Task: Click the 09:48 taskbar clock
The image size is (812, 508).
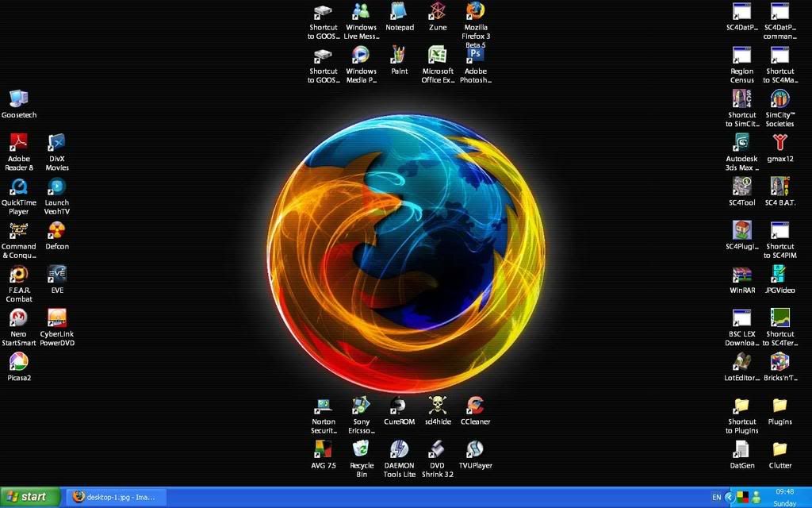Action: coord(784,491)
